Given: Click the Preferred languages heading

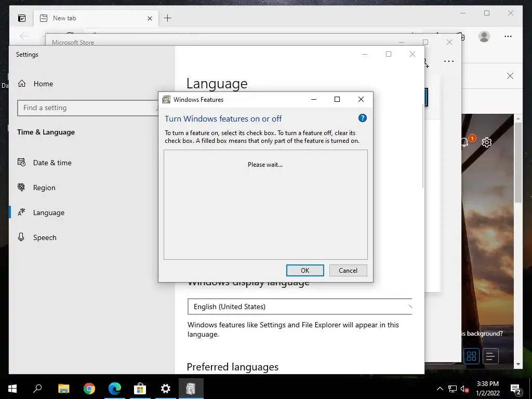Looking at the screenshot, I should point(232,367).
